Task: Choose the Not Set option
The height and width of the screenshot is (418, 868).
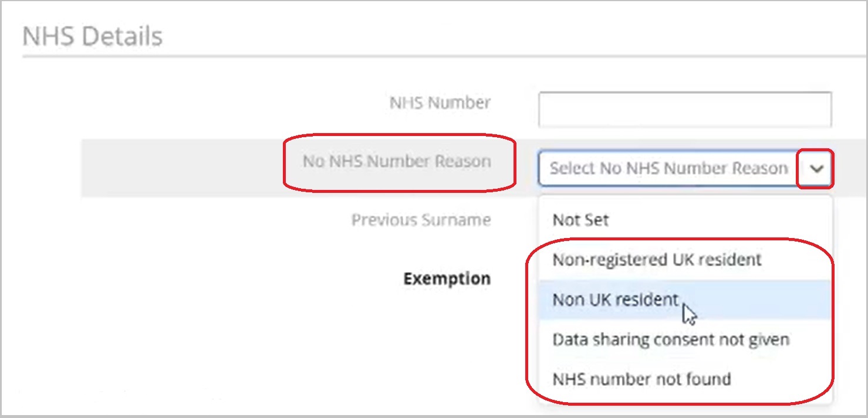Action: tap(580, 220)
